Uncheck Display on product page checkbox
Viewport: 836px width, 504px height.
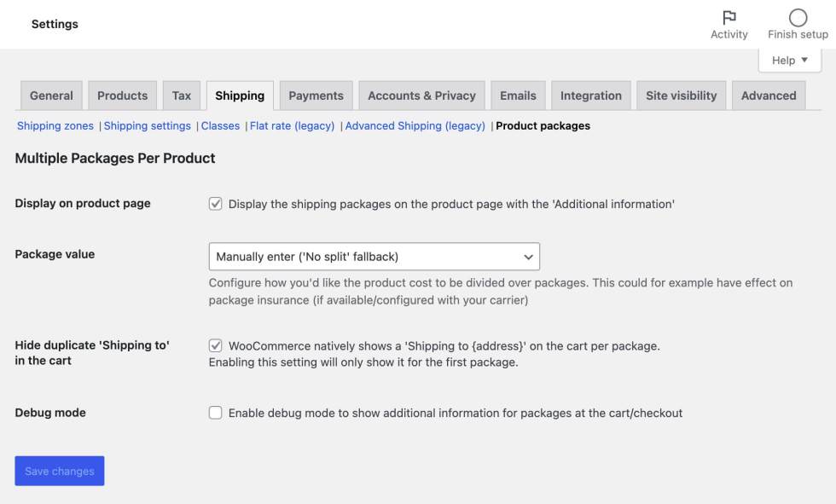pos(216,204)
